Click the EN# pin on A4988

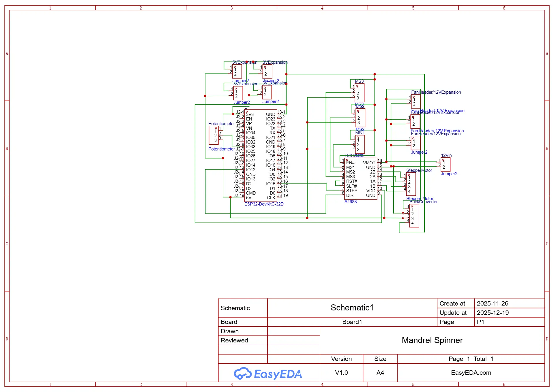pos(350,163)
